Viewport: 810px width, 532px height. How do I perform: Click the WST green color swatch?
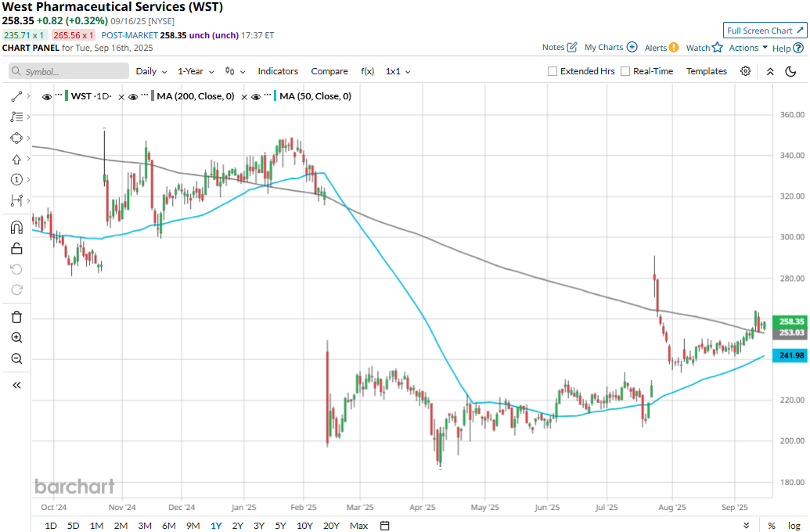pyautogui.click(x=67, y=96)
